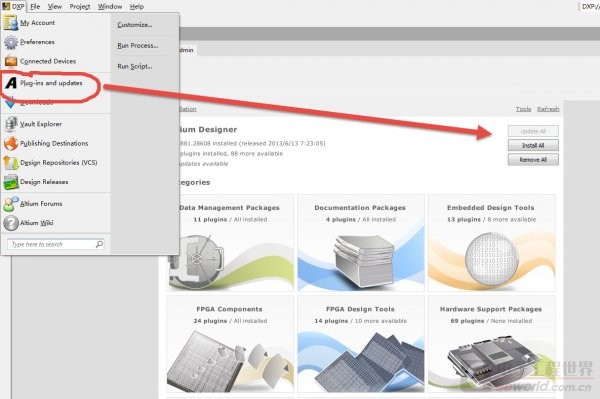Open My Account icon in DXP menu
600x399 pixels.
(11, 23)
